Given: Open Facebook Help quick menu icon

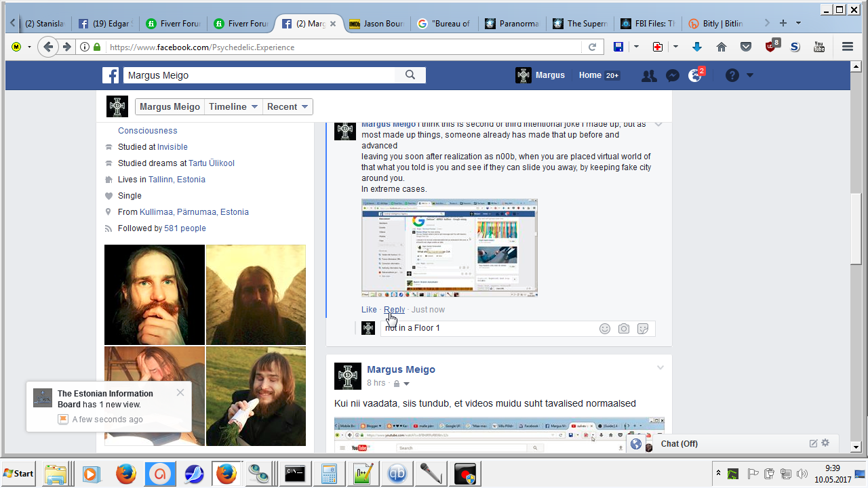Looking at the screenshot, I should [x=732, y=76].
